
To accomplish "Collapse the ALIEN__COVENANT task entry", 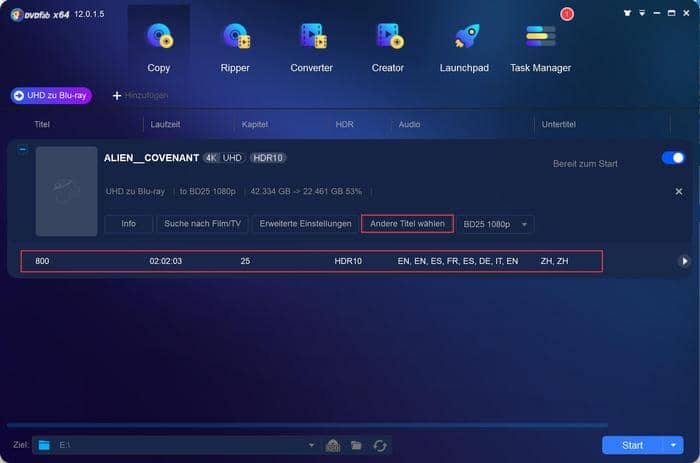I will [x=23, y=149].
